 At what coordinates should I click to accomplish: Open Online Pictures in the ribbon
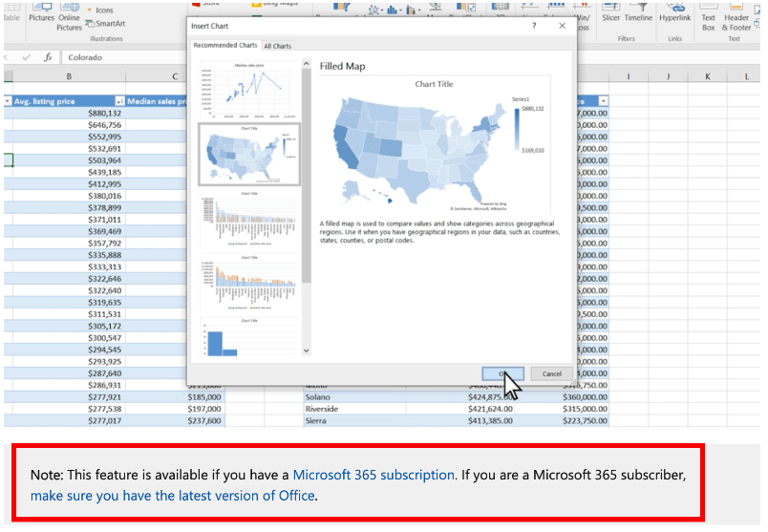69,17
